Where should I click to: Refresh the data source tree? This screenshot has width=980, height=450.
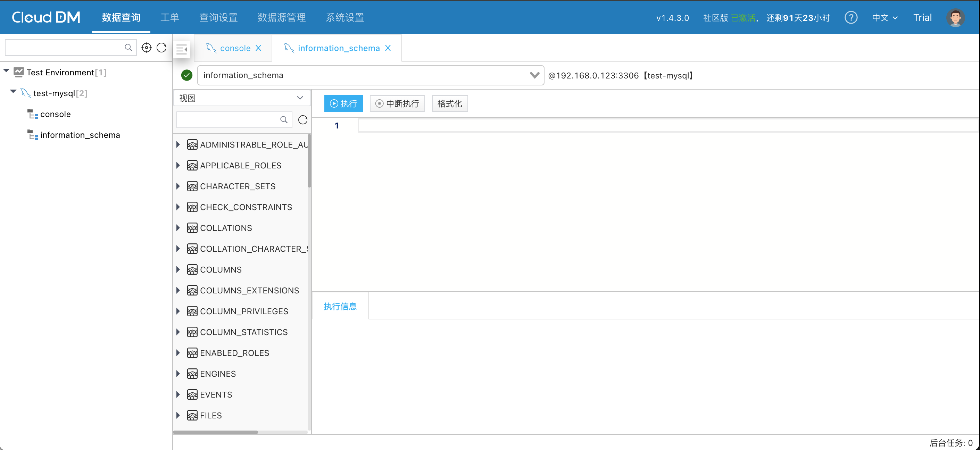click(x=162, y=48)
